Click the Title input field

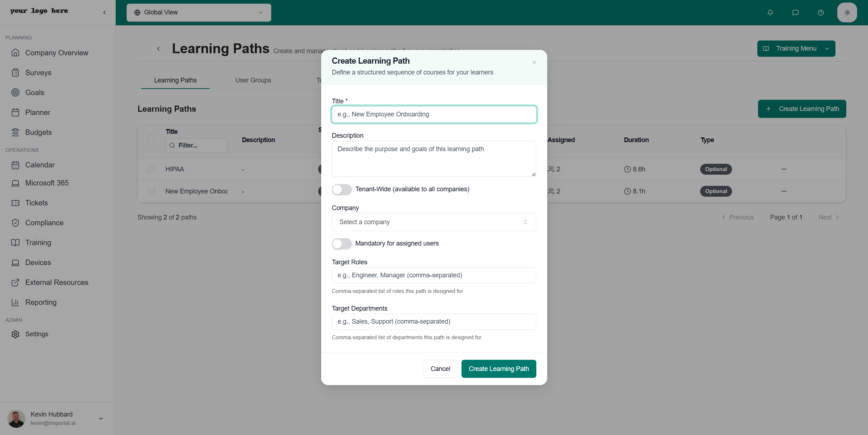coord(434,114)
